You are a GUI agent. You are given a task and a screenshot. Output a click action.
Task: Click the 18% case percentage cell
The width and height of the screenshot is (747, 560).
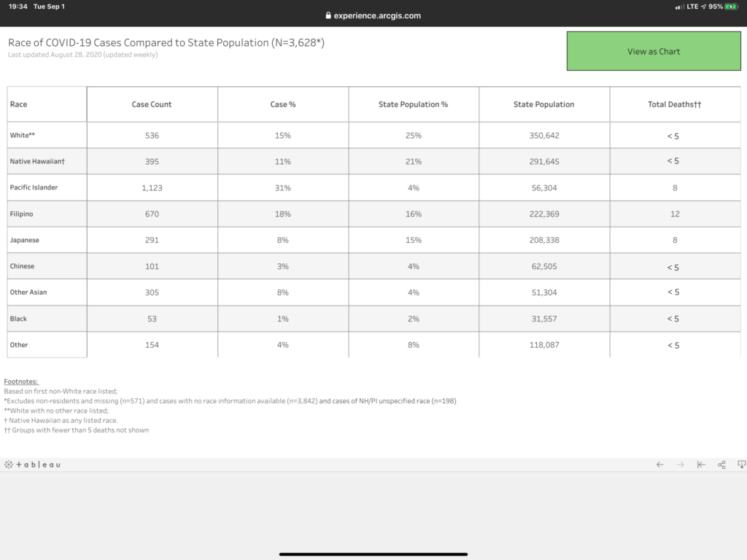click(283, 214)
